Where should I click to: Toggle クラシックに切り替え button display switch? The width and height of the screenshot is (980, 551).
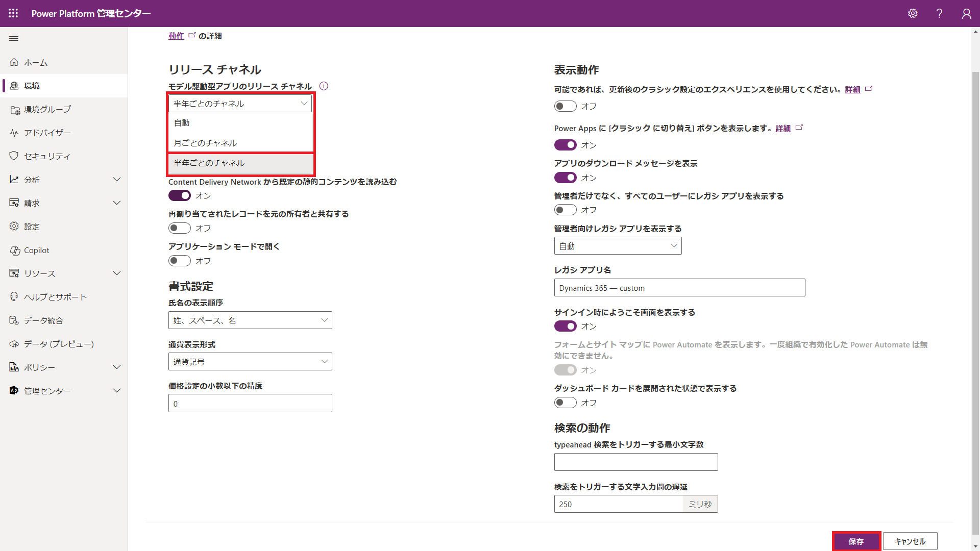566,145
